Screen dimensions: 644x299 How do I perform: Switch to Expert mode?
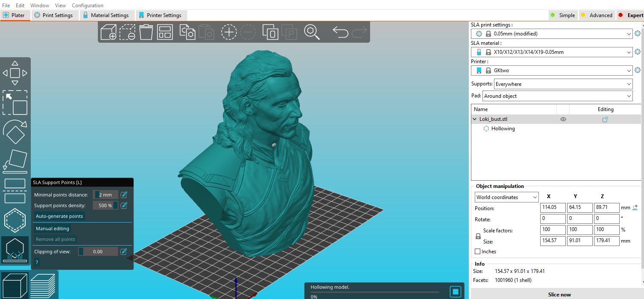click(x=630, y=15)
